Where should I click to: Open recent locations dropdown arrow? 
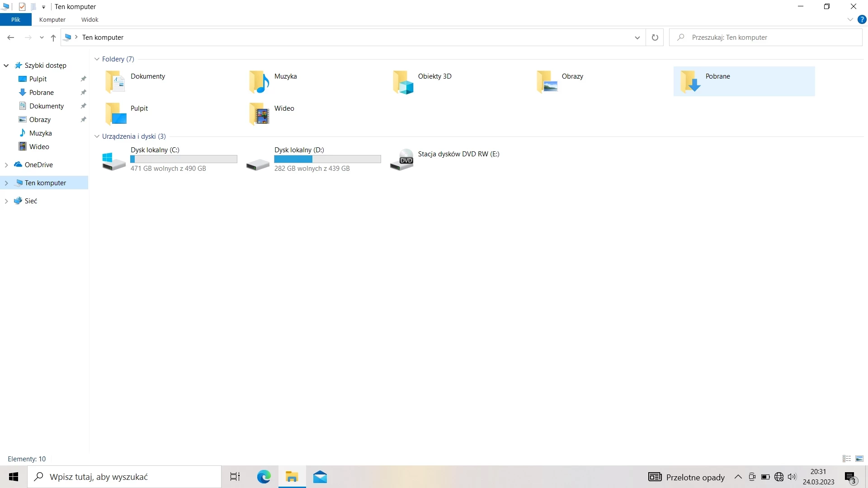[x=42, y=38]
